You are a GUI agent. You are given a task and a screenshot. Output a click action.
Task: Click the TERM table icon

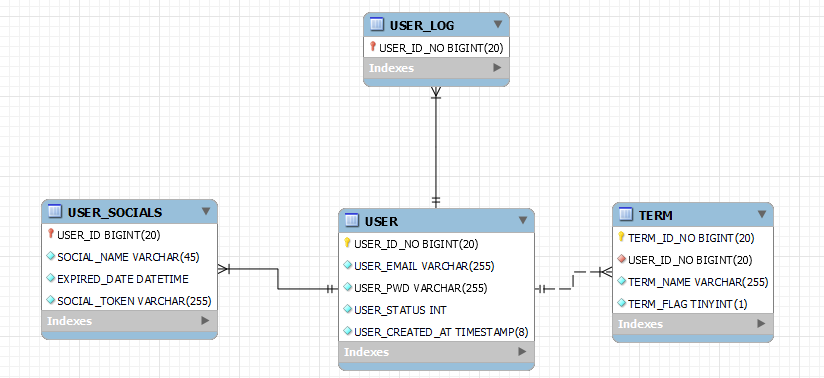coord(625,214)
